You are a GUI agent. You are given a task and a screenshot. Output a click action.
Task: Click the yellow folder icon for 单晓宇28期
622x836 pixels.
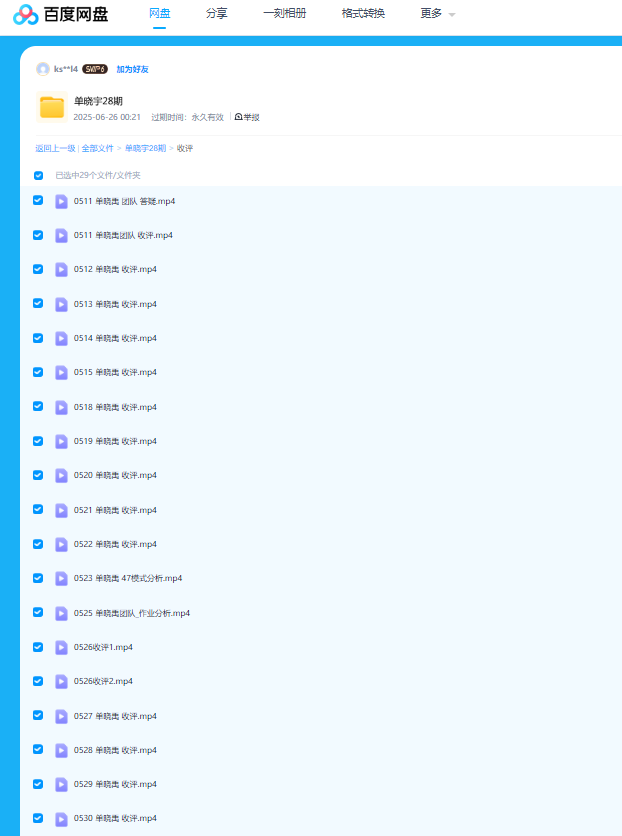tap(52, 107)
